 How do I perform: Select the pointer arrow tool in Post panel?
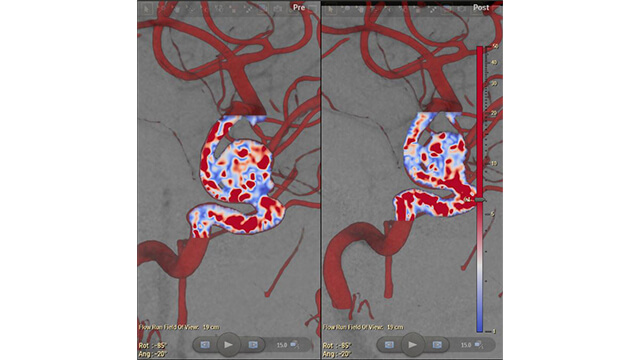point(330,9)
